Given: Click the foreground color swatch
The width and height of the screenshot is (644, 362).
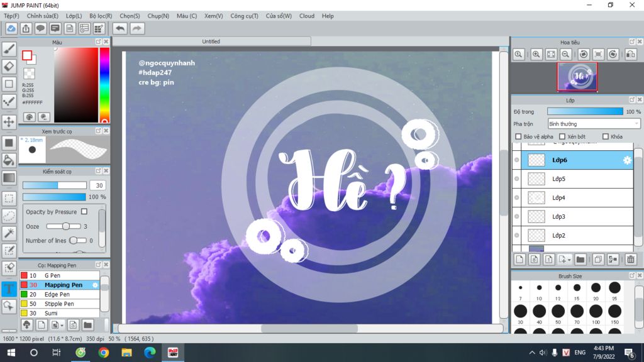Looking at the screenshot, I should [27, 55].
